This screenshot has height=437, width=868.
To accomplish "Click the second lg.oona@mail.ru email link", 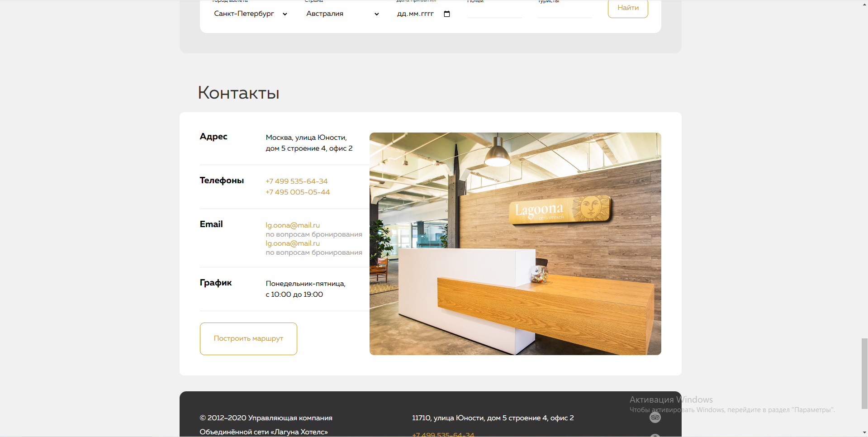I will point(292,243).
